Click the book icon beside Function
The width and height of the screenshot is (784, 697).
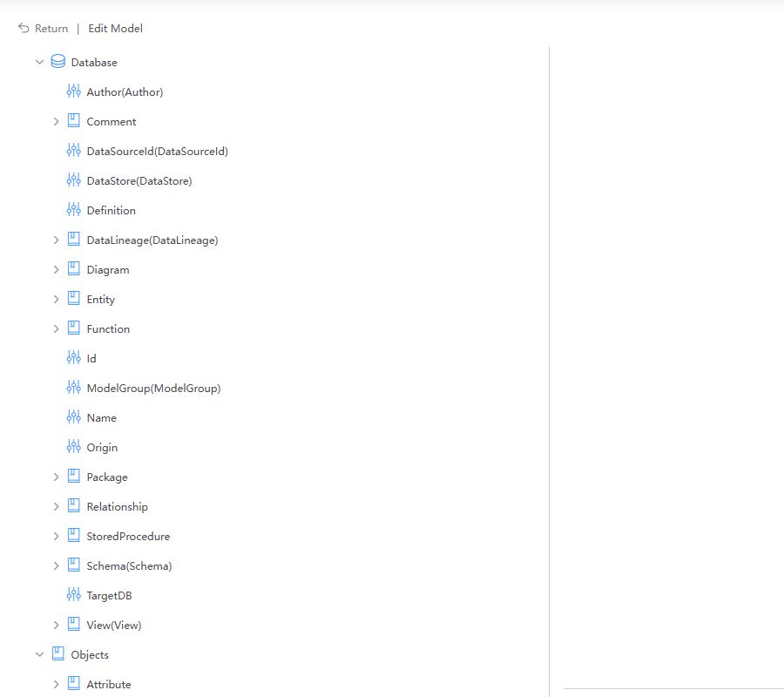click(x=73, y=328)
